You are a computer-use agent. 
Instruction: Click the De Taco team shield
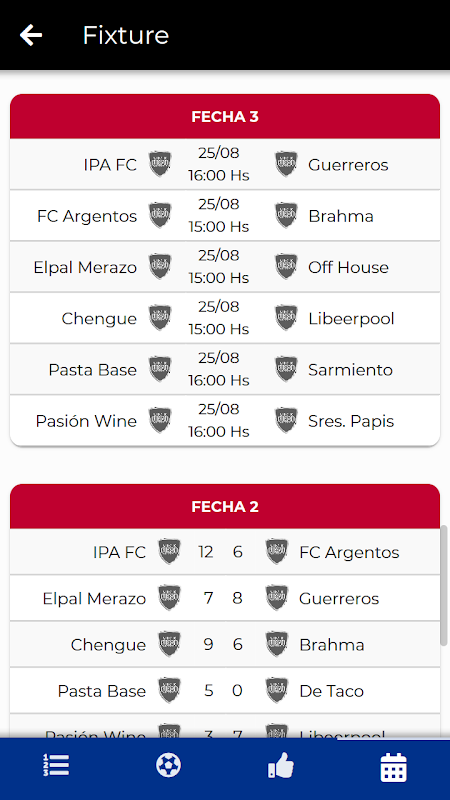click(x=277, y=690)
